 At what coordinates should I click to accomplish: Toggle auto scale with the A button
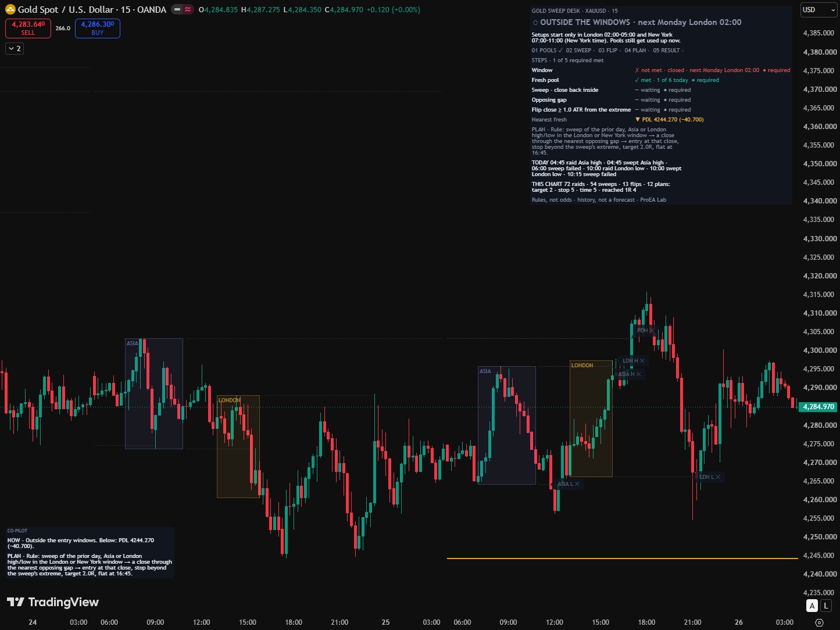tap(812, 606)
